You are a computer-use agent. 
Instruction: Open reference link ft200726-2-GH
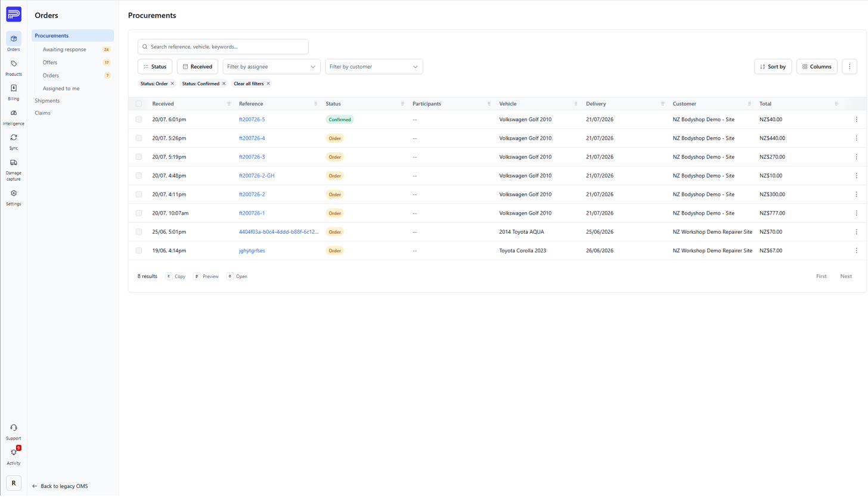point(256,176)
